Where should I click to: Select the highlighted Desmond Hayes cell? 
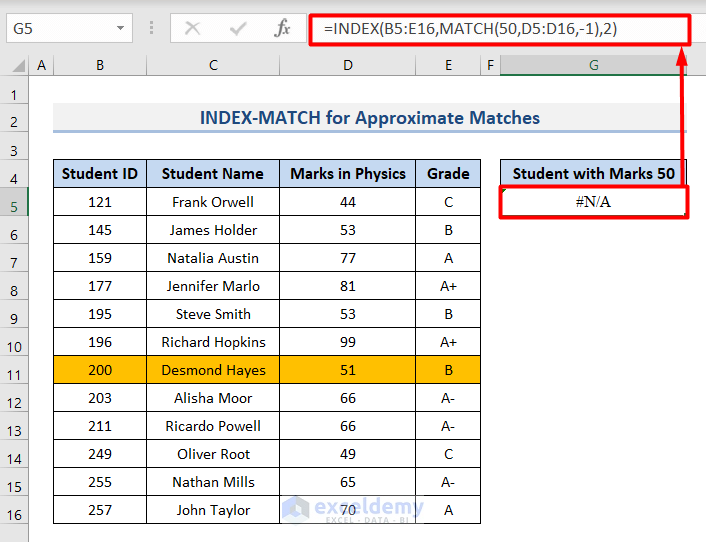pos(213,370)
